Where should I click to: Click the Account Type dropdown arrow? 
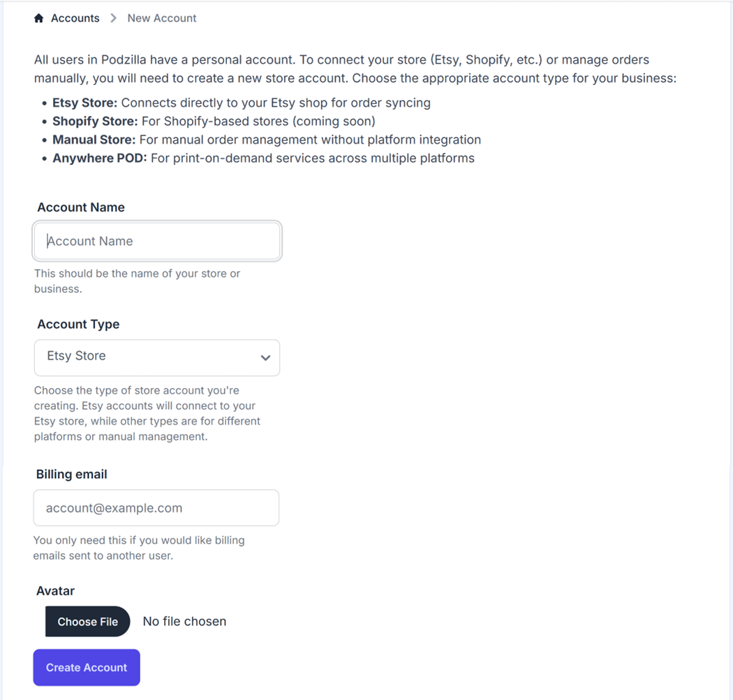click(x=265, y=358)
